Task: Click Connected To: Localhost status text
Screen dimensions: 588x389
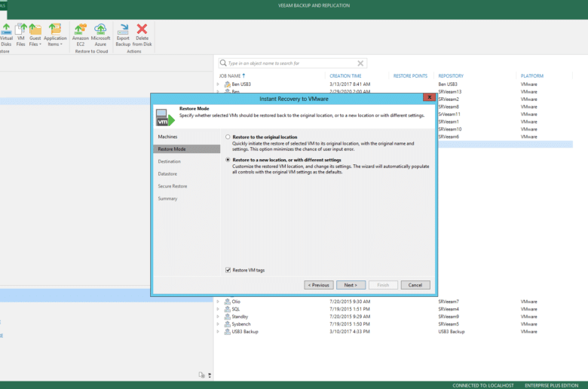Action: 483,385
